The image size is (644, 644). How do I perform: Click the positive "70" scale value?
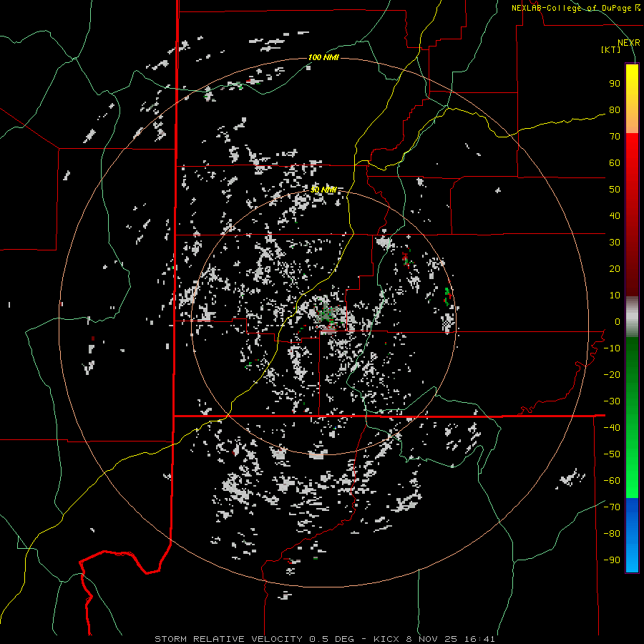[x=615, y=137]
